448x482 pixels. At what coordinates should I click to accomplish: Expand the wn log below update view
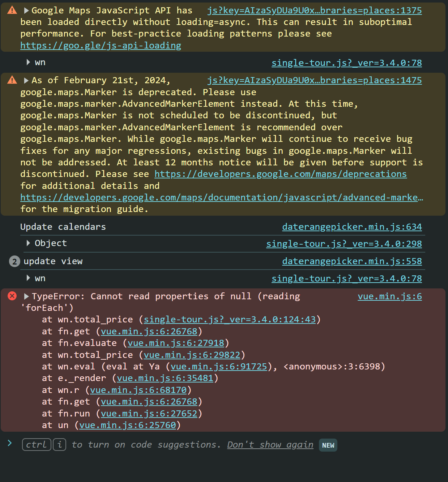pos(28,278)
